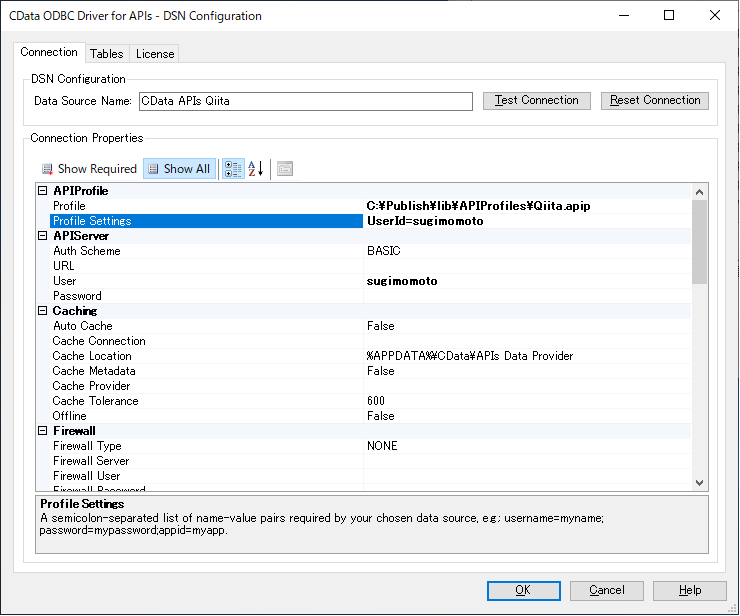
Task: Click the UserId=sugimomoto value
Action: (425, 221)
